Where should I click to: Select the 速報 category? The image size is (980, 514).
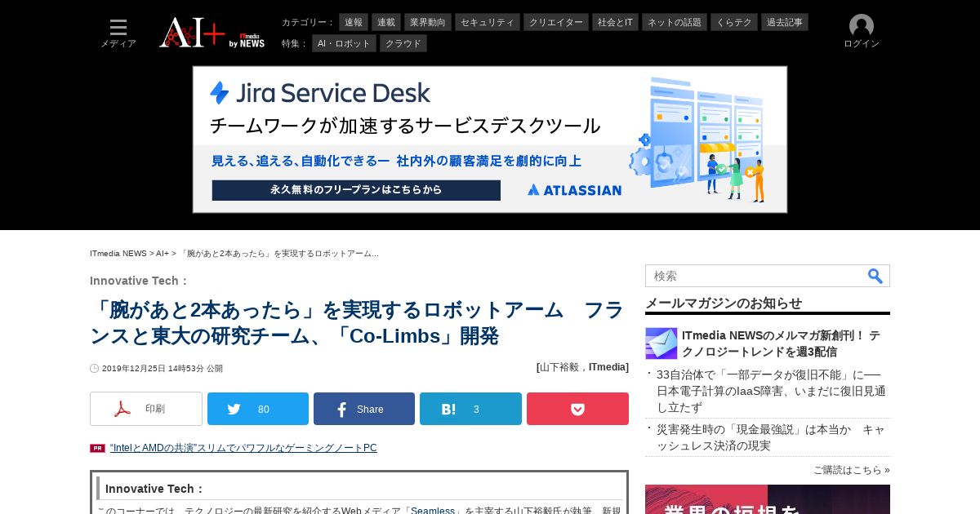click(x=354, y=22)
